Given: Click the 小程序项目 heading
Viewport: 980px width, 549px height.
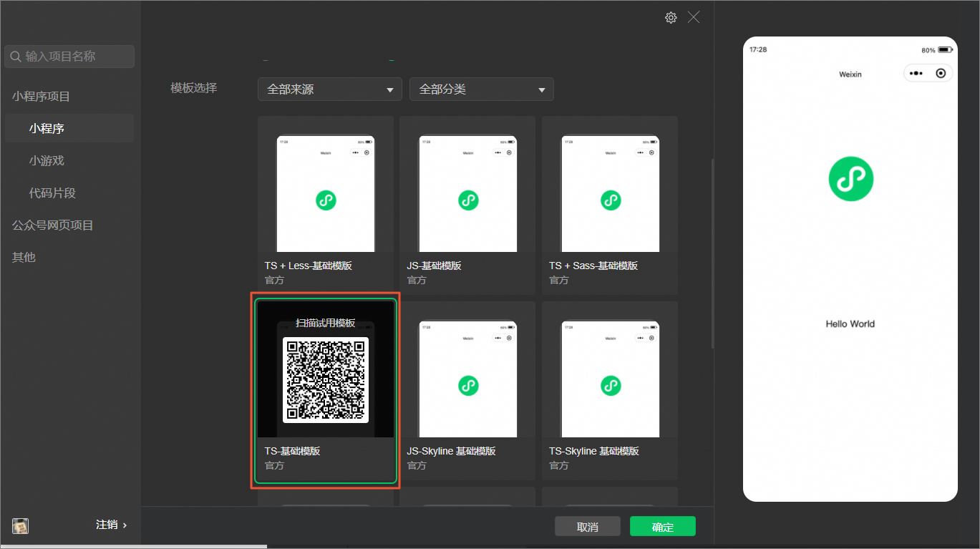Looking at the screenshot, I should click(41, 97).
